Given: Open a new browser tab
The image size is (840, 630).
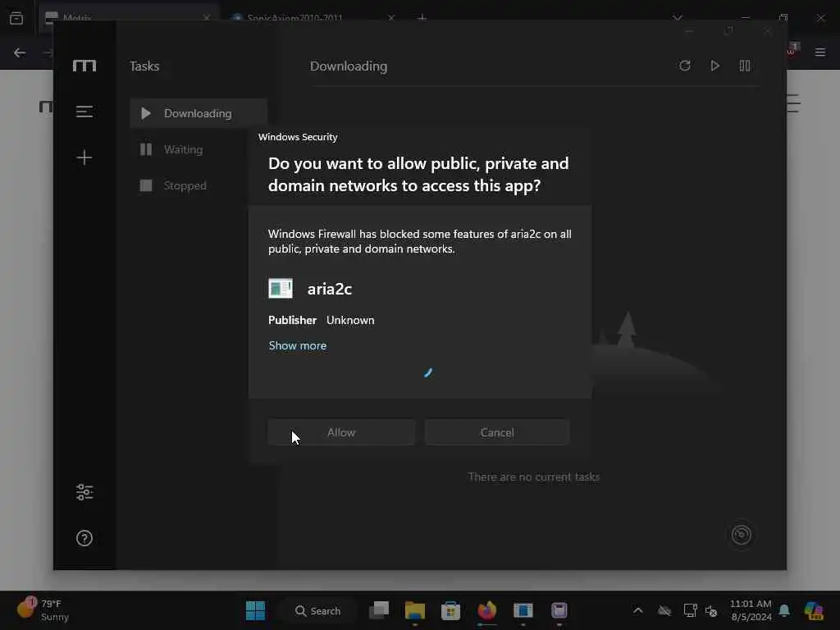Looking at the screenshot, I should (422, 18).
